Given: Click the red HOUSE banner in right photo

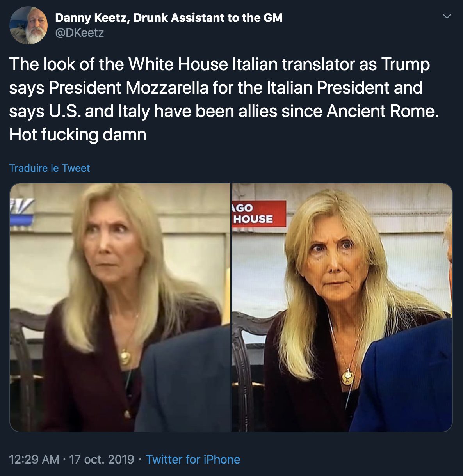Looking at the screenshot, I should (x=259, y=214).
